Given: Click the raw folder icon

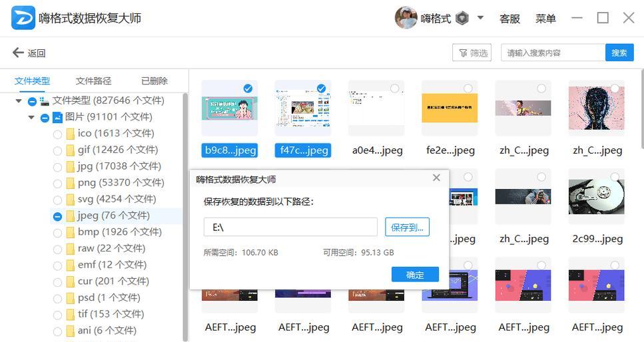Looking at the screenshot, I should [x=70, y=249].
